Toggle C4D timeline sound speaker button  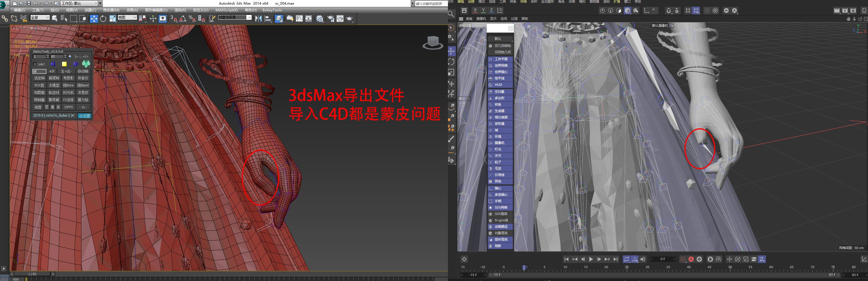643,259
